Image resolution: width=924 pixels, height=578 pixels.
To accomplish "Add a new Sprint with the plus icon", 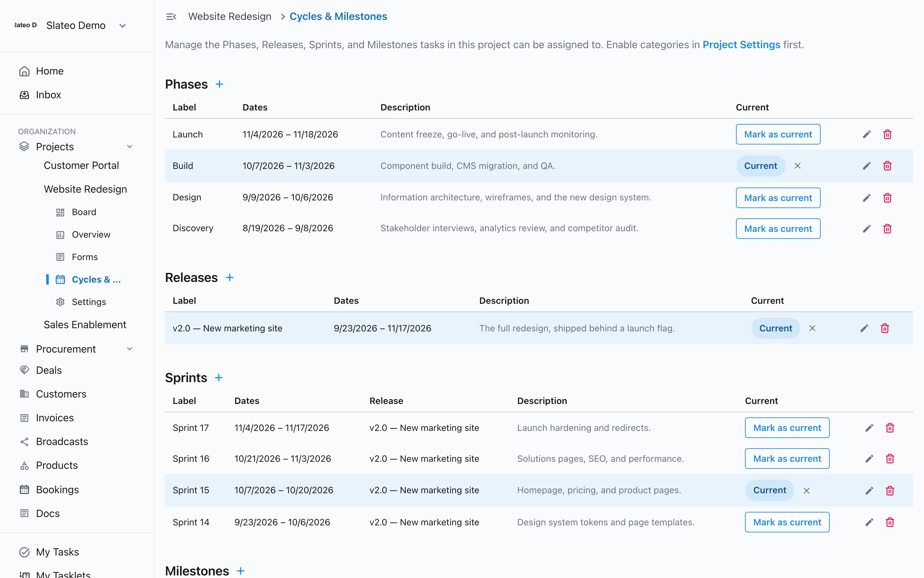I will pos(219,378).
